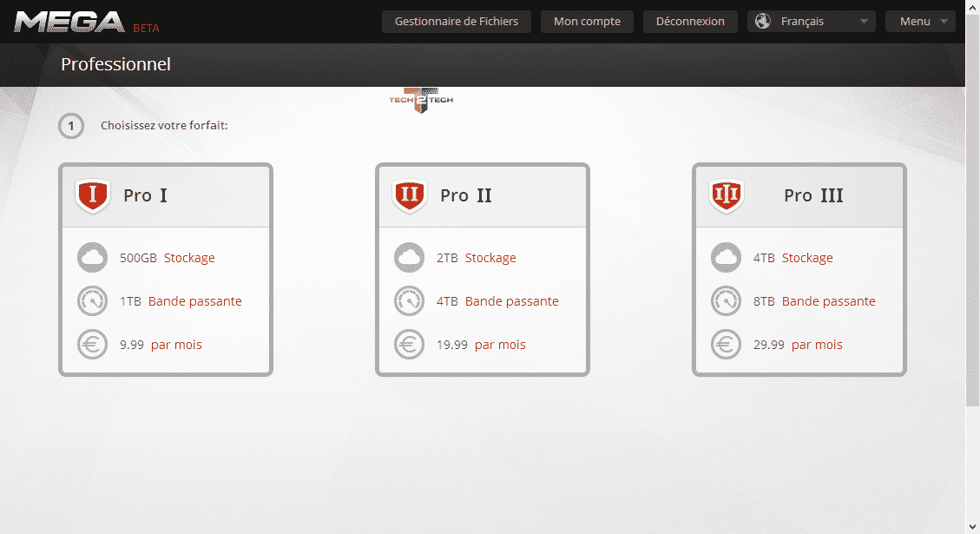Click the vertical scrollbar thumb
This screenshot has height=534, width=980.
(x=972, y=209)
